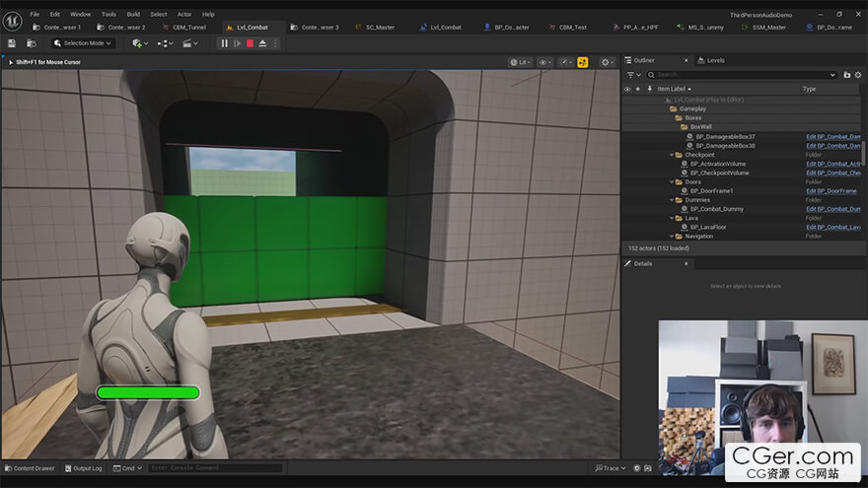Open the Outliner filter options

point(634,75)
